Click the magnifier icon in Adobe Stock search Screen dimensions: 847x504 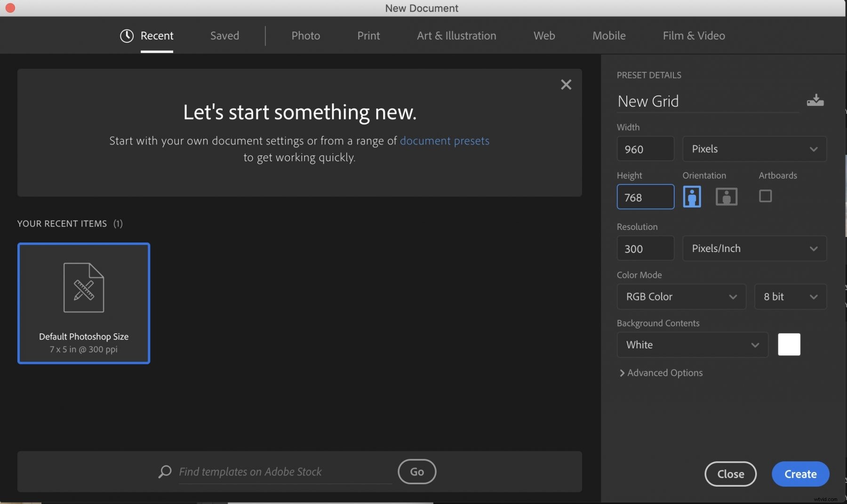pyautogui.click(x=165, y=472)
